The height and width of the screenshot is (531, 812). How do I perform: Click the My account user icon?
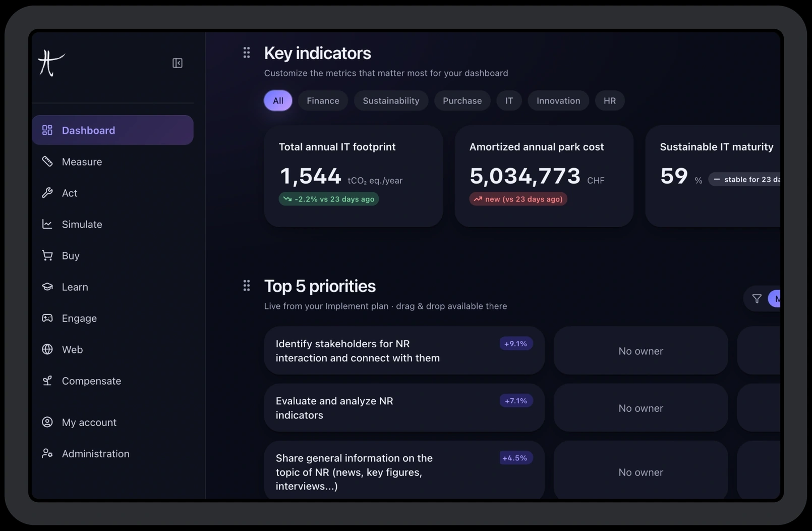pos(47,422)
